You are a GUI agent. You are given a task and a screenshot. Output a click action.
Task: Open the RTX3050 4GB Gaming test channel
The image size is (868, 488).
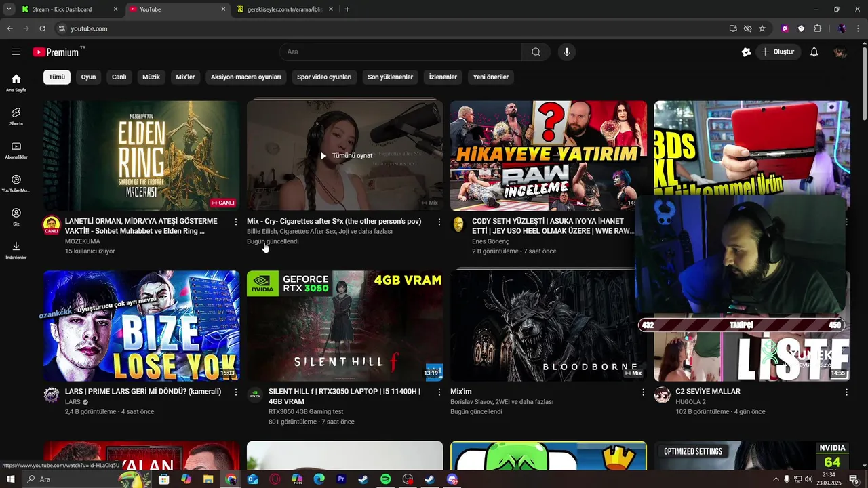tap(306, 411)
